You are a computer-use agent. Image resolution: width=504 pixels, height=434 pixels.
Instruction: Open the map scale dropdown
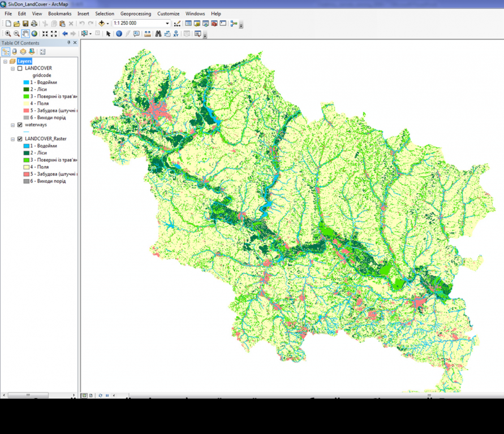(167, 24)
